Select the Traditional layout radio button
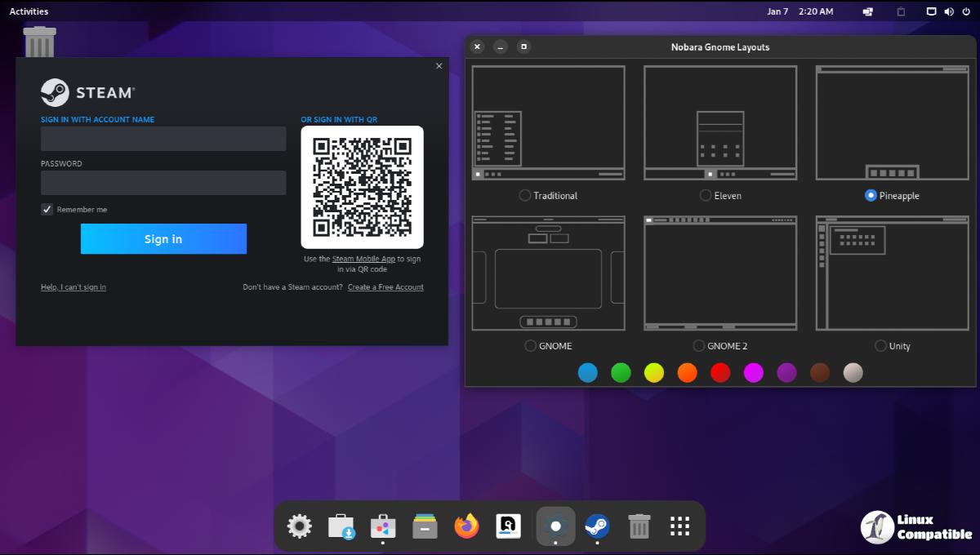The image size is (980, 555). click(x=525, y=196)
